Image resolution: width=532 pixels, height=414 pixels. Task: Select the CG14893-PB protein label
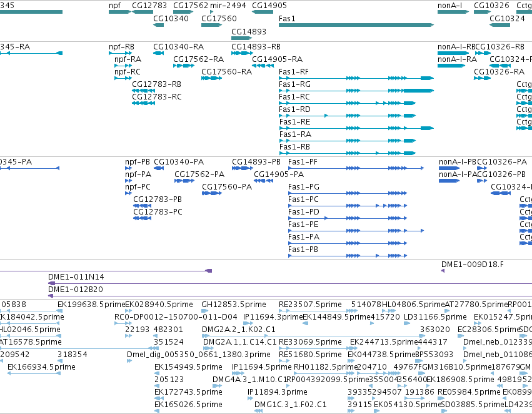point(256,162)
